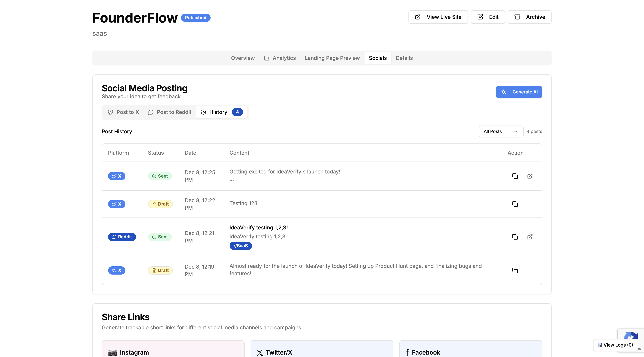Click the Instagram icon in Share Links
This screenshot has height=357, width=644.
pos(113,353)
